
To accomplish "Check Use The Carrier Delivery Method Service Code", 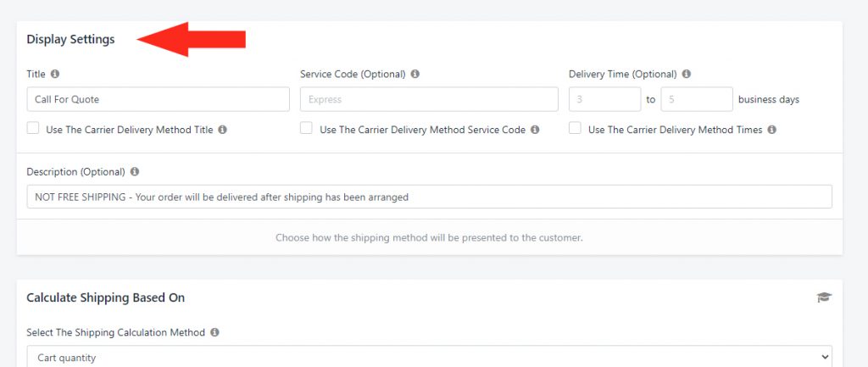I will pyautogui.click(x=306, y=129).
